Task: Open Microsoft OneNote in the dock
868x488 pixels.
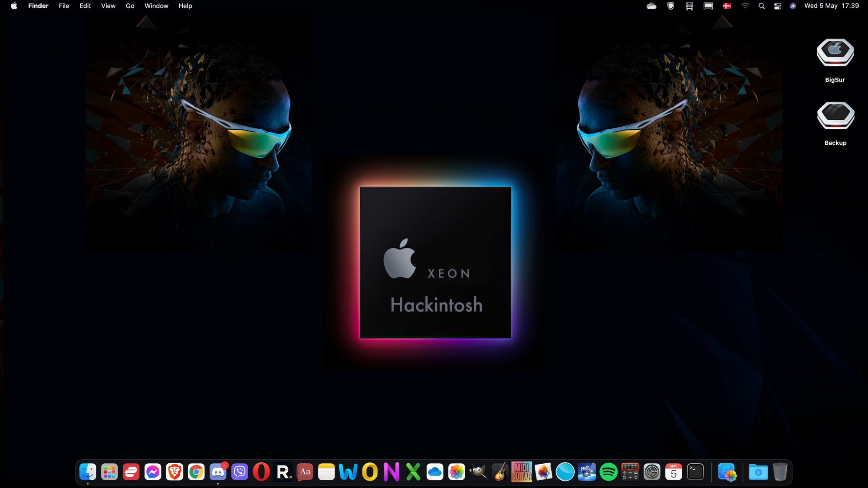Action: pos(391,472)
